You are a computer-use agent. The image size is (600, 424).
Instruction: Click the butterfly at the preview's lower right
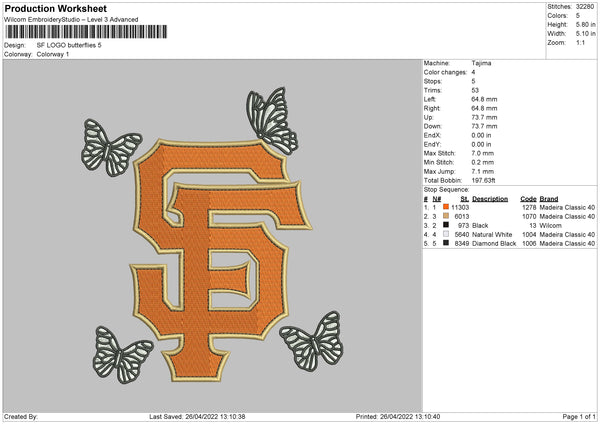[x=312, y=341]
